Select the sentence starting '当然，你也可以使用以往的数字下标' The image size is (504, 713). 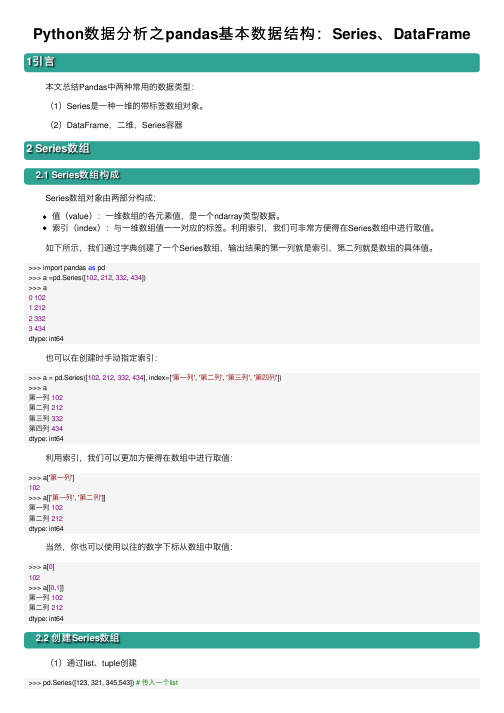pos(139,547)
